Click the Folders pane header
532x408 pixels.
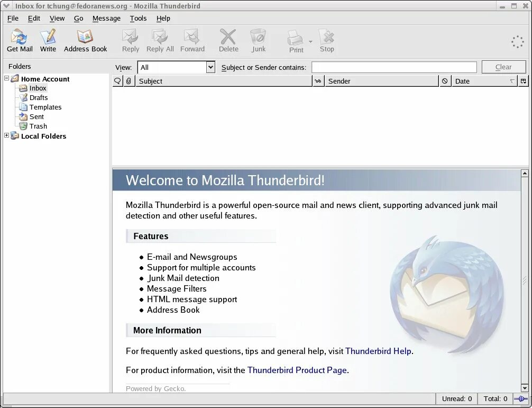[x=20, y=66]
